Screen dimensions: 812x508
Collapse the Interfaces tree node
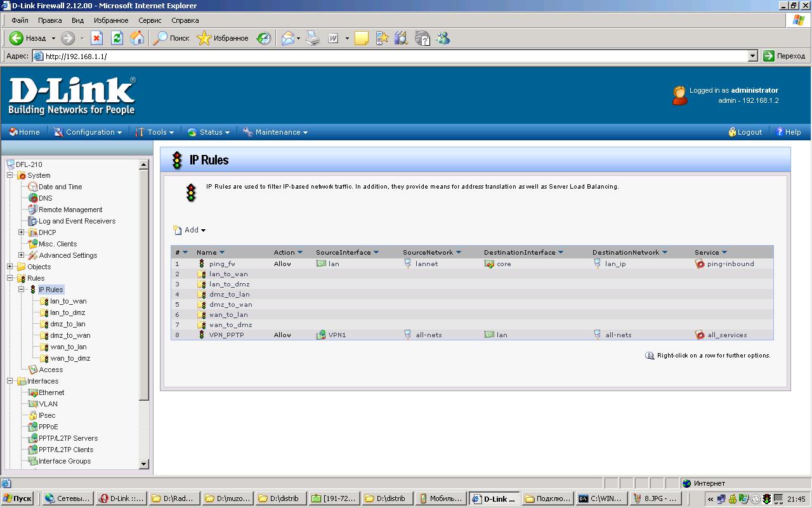point(10,381)
